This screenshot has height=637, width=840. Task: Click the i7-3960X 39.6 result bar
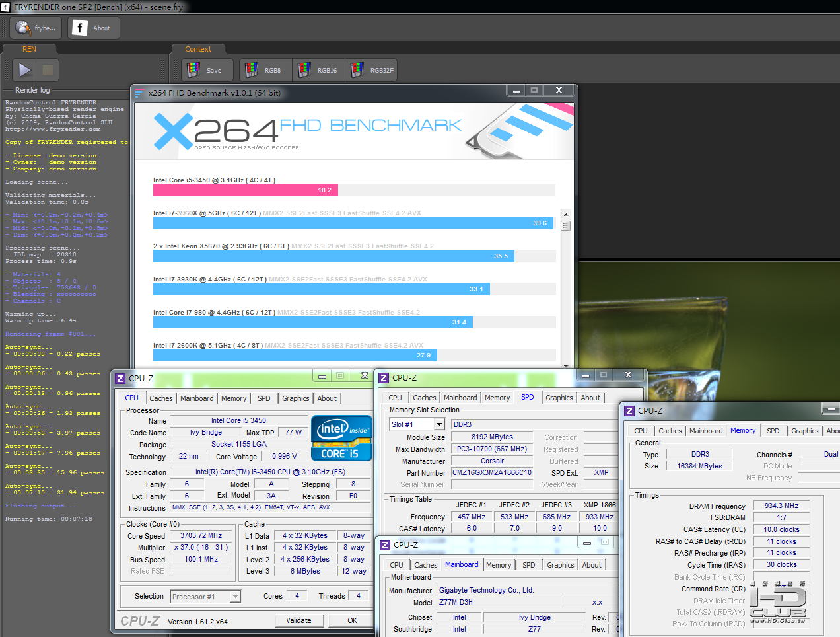coord(353,223)
